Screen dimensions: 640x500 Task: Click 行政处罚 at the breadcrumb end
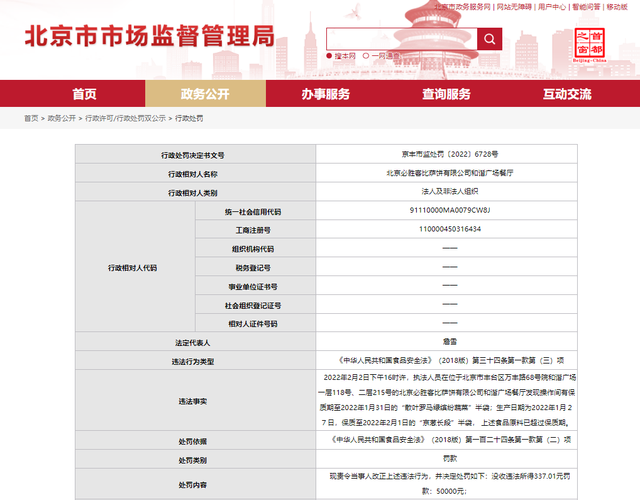(x=189, y=119)
